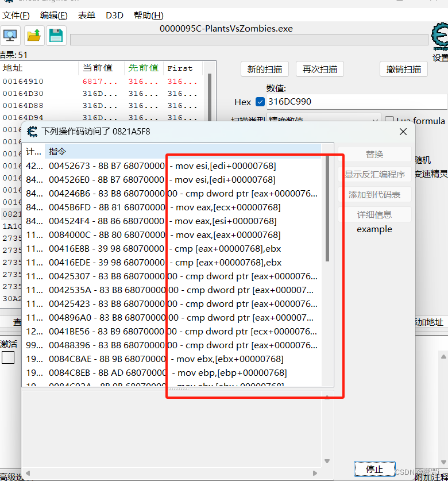The height and width of the screenshot is (481, 448).
Task: Toggle the Hex checkbox
Action: 260,102
